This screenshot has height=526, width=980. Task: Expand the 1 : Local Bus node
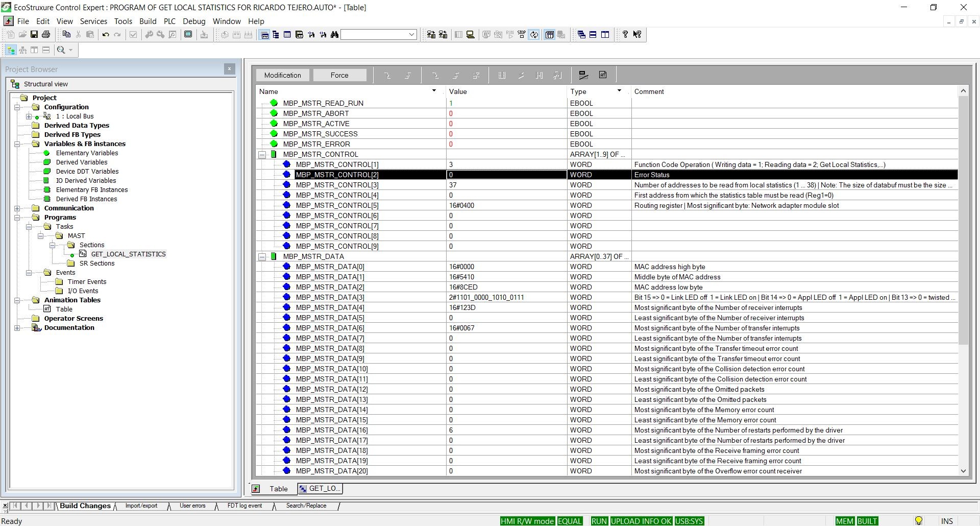(29, 116)
